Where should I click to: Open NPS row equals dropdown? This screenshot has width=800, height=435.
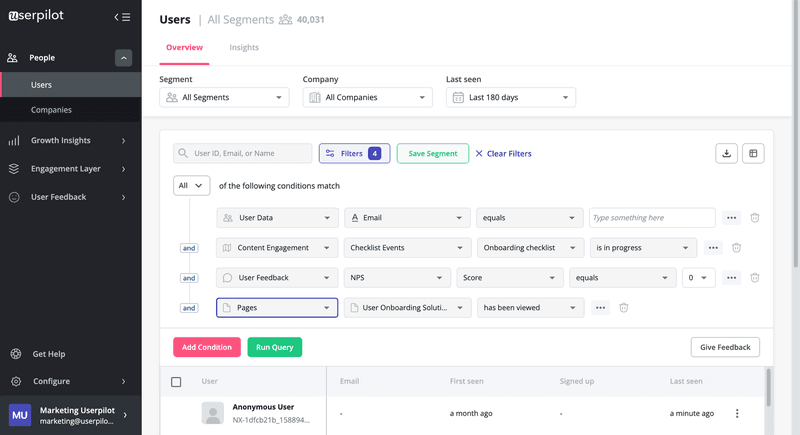pyautogui.click(x=622, y=278)
